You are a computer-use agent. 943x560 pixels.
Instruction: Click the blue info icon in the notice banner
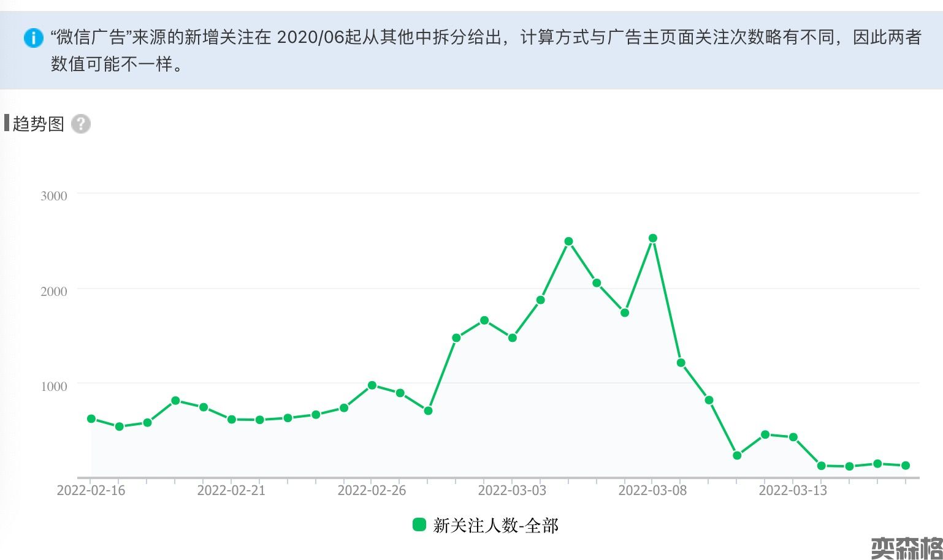33,38
